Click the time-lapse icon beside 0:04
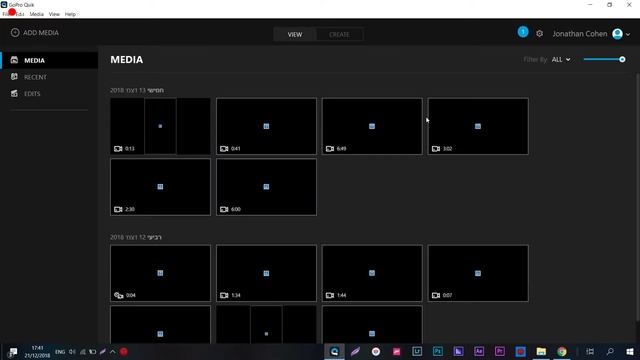 pyautogui.click(x=118, y=295)
